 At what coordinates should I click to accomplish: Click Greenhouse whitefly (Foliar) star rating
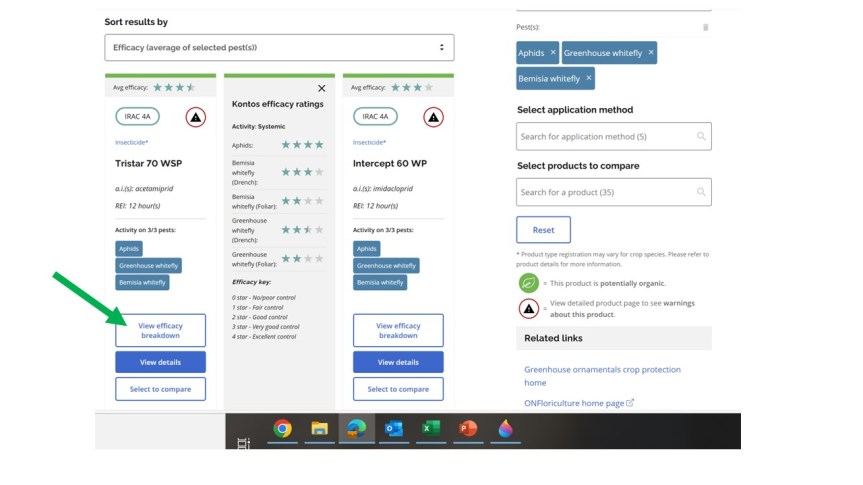click(x=302, y=259)
